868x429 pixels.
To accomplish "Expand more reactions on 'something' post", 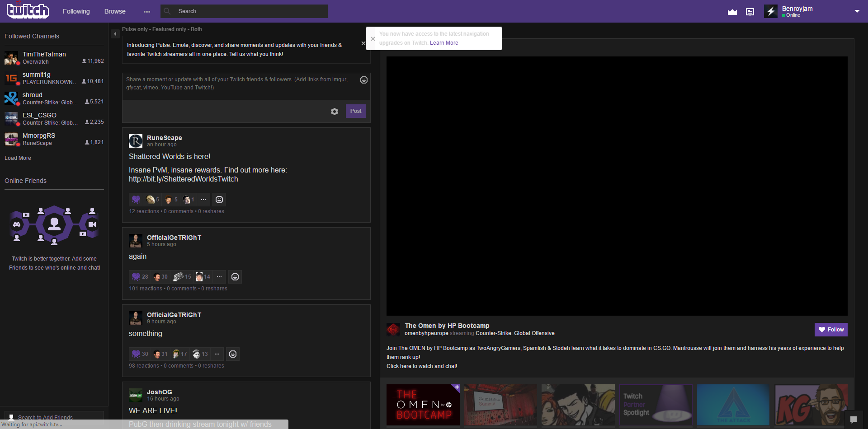I will pos(217,354).
